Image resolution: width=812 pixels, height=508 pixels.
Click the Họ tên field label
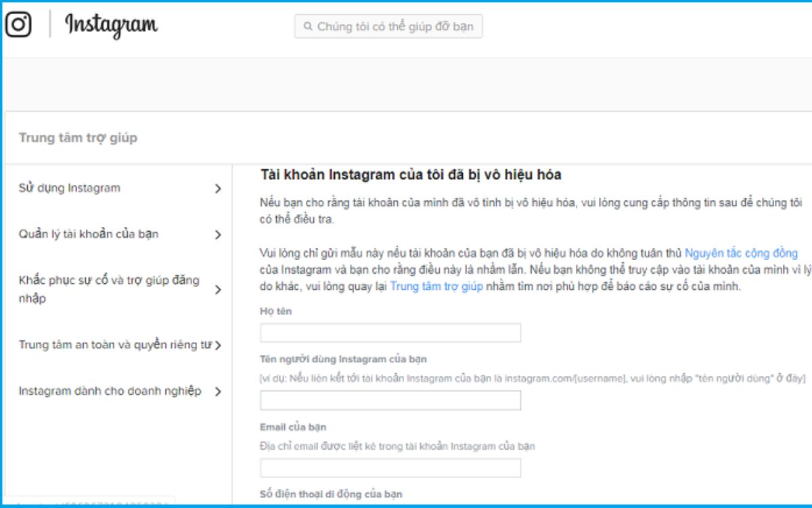275,312
